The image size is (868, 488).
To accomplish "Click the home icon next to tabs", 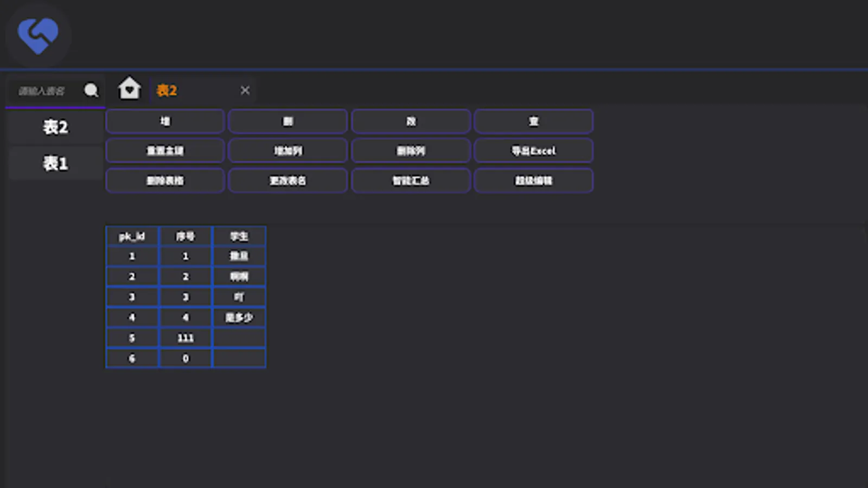I will tap(129, 88).
